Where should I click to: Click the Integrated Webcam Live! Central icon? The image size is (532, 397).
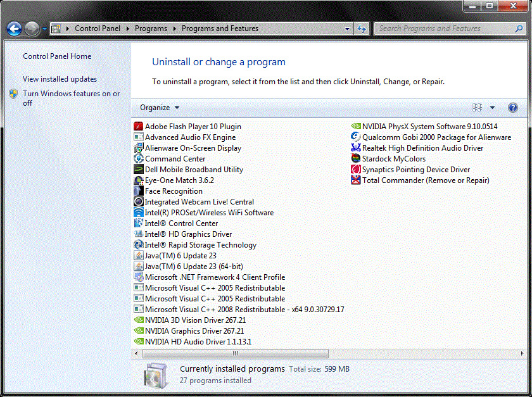(139, 202)
